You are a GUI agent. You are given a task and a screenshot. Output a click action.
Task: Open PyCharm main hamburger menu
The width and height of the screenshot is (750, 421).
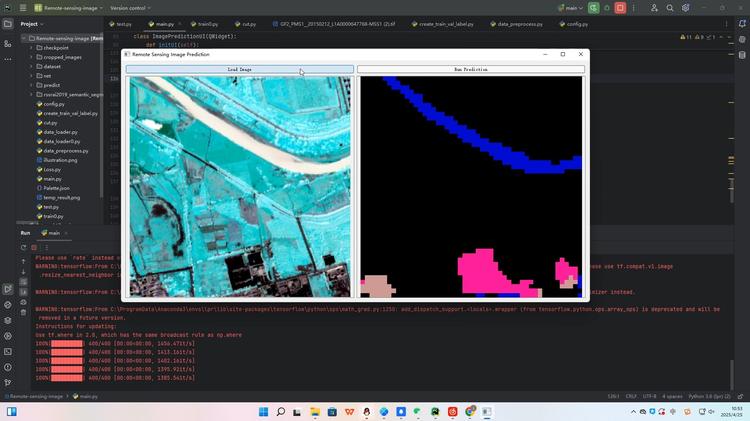click(23, 8)
